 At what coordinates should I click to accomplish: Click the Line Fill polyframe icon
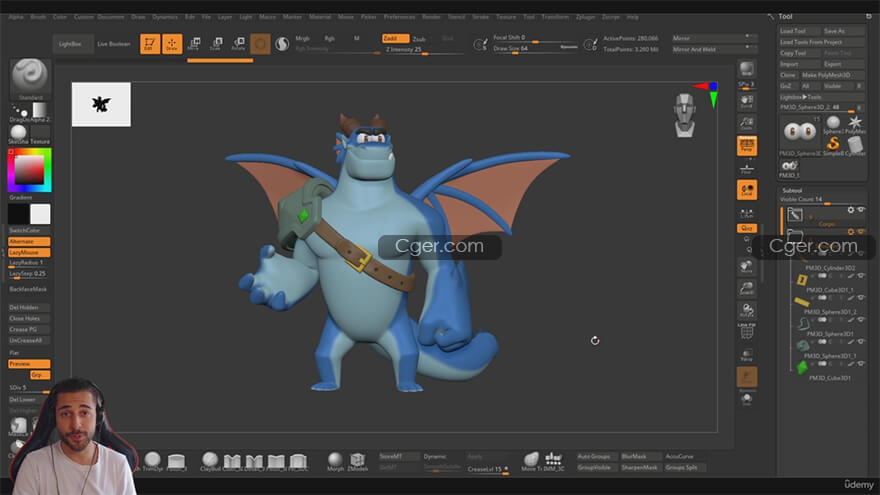[746, 332]
